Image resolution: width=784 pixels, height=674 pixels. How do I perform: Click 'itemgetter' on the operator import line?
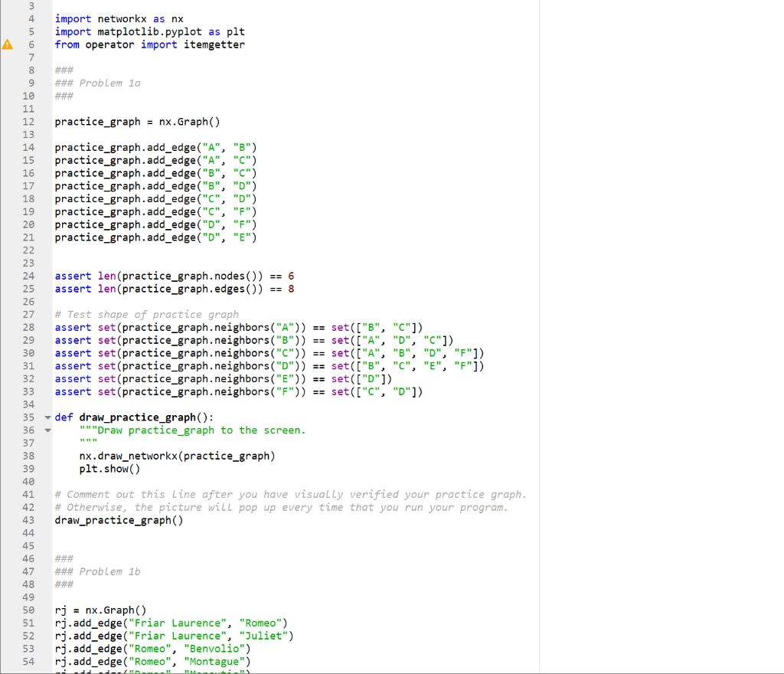(214, 45)
